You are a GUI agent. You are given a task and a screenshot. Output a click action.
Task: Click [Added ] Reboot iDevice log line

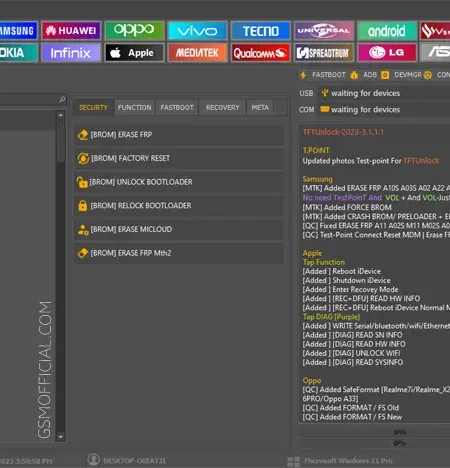(342, 271)
